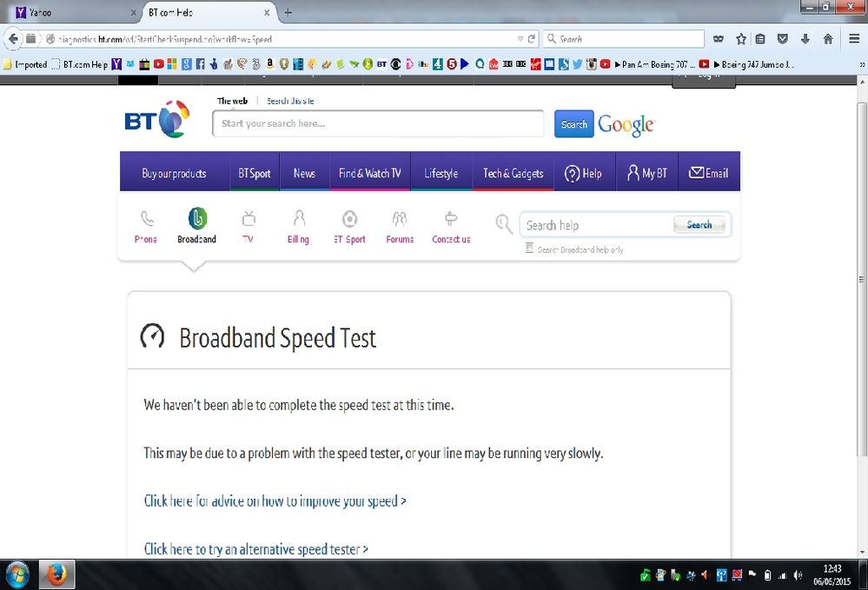Expand the URL bar history dropdown arrow

point(520,39)
